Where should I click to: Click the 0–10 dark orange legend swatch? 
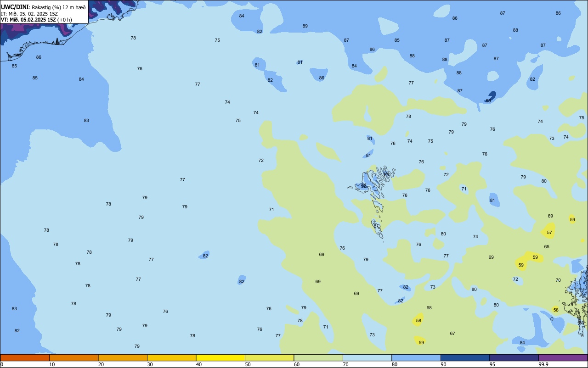[x=25, y=357]
